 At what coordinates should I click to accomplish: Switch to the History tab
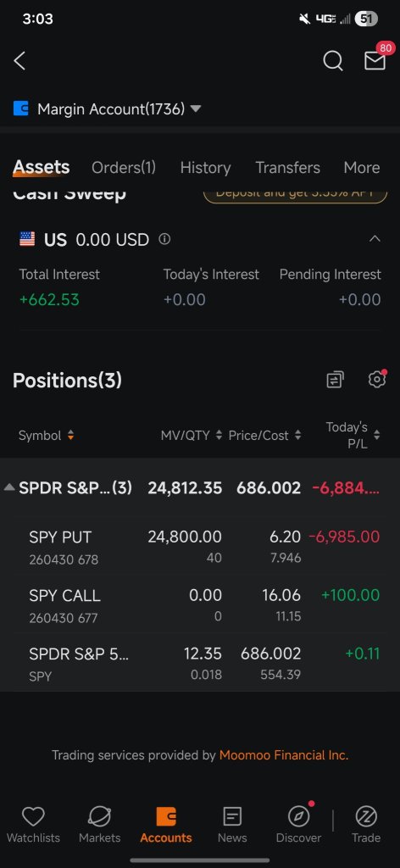pos(205,168)
